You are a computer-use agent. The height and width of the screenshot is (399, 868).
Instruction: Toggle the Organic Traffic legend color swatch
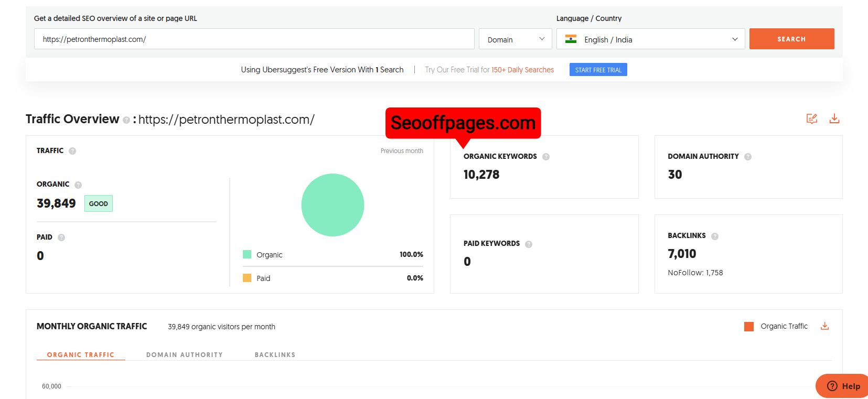click(749, 327)
